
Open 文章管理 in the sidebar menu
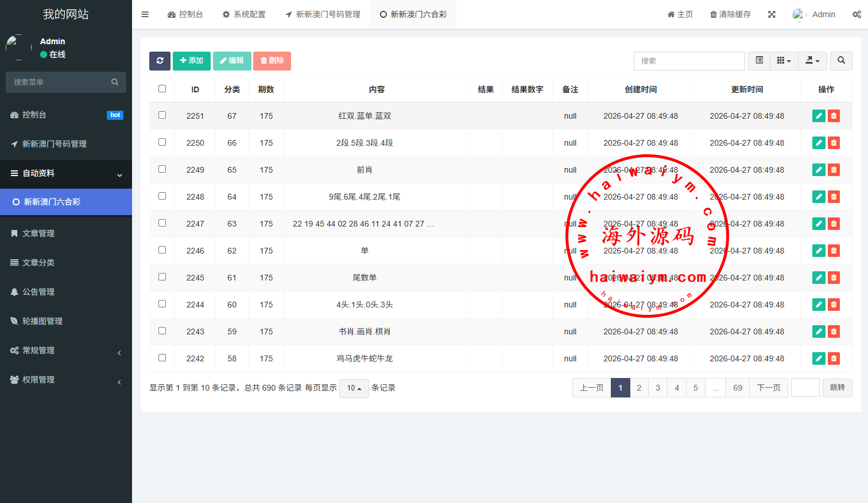(38, 233)
